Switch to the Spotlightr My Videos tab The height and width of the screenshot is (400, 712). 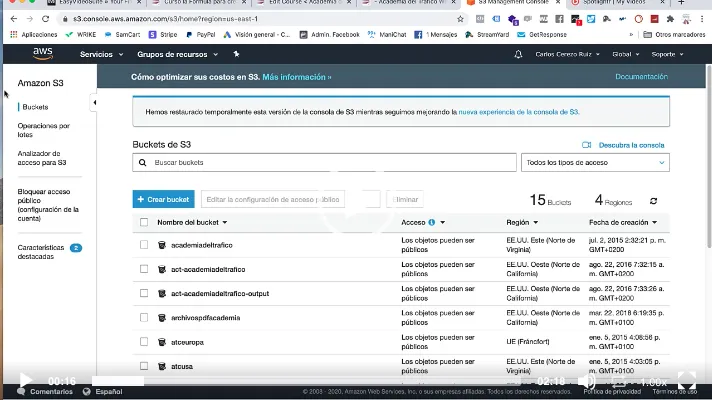615,2
